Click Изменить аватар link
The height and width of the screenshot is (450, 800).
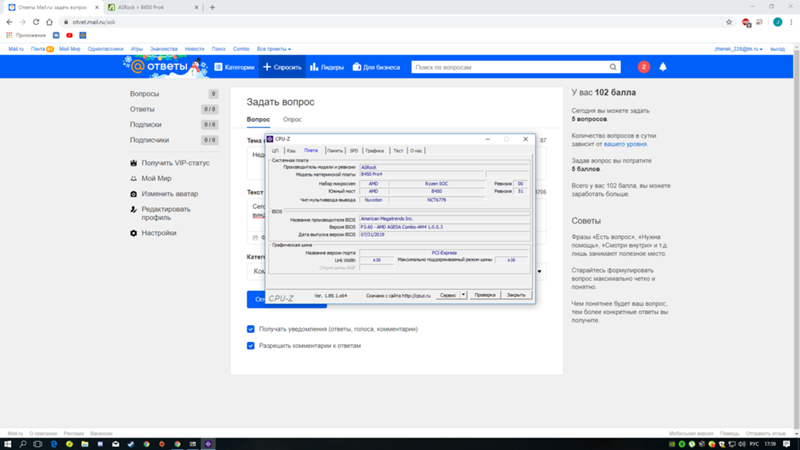click(x=169, y=194)
